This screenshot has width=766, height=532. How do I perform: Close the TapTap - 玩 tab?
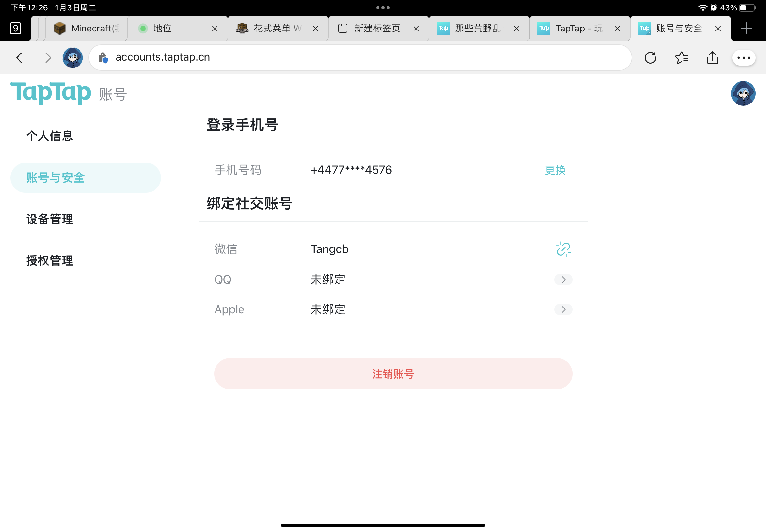[x=617, y=29]
